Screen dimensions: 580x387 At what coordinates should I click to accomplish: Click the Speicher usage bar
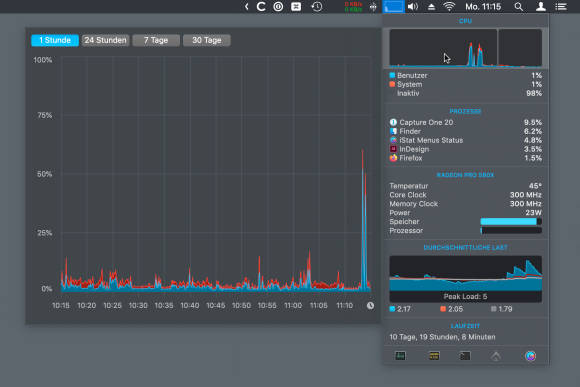coord(511,222)
